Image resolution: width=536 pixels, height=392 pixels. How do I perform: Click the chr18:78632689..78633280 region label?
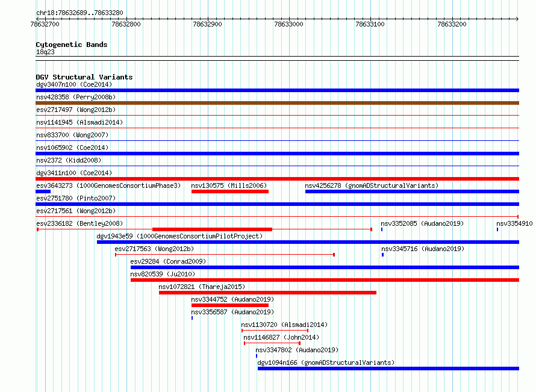[x=79, y=13]
